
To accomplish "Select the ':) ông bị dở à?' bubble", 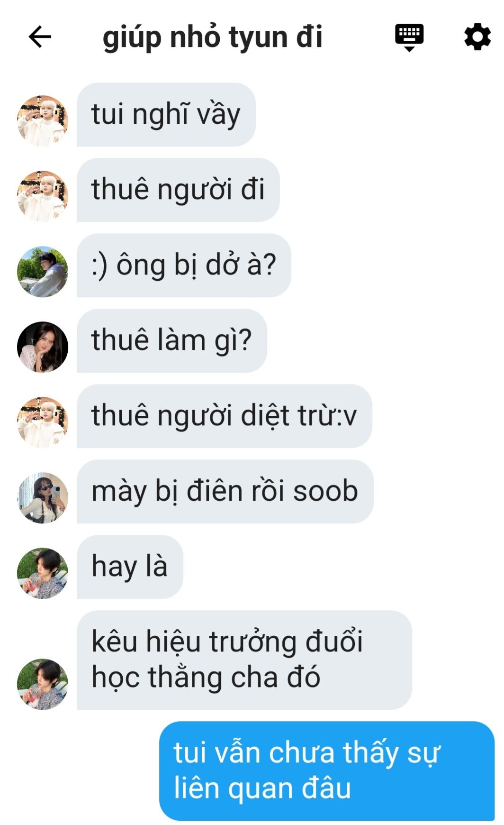I will (x=184, y=265).
